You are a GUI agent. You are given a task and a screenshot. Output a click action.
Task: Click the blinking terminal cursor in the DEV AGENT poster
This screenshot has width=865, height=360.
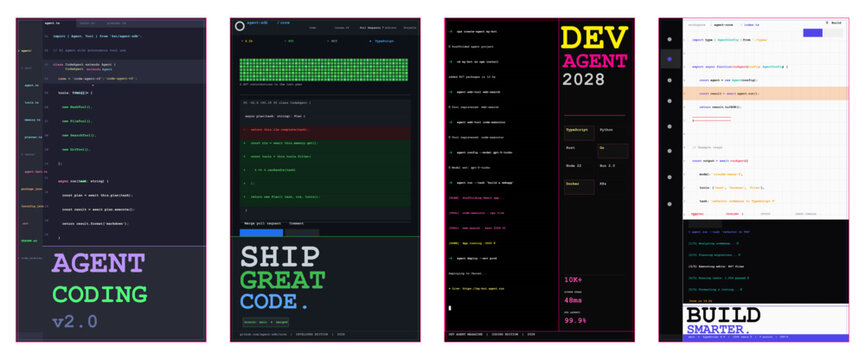pos(450,308)
